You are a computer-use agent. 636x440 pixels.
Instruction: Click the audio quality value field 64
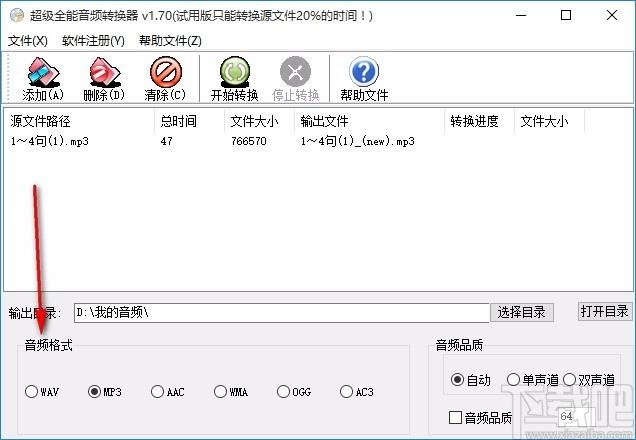[x=576, y=416]
